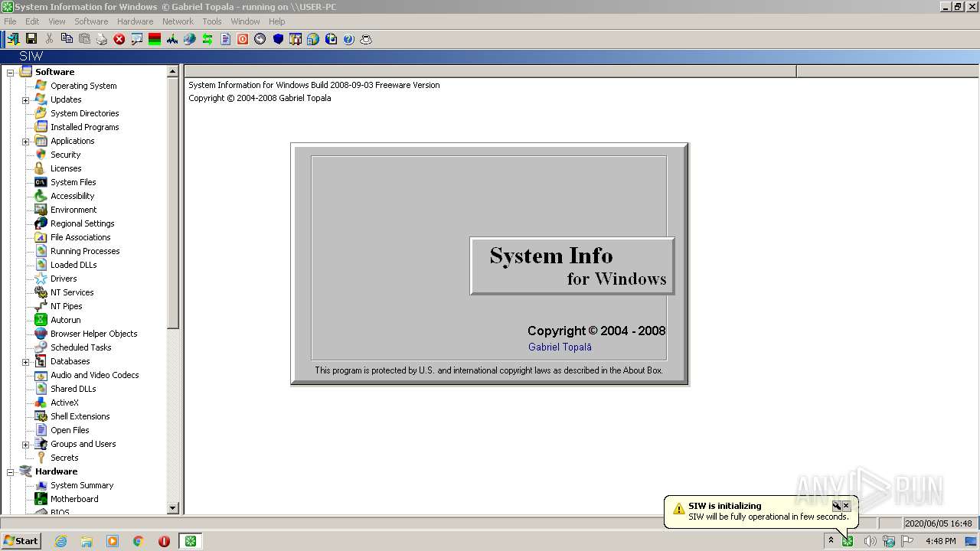Click the wrench icon in the balloon tip

click(x=837, y=506)
